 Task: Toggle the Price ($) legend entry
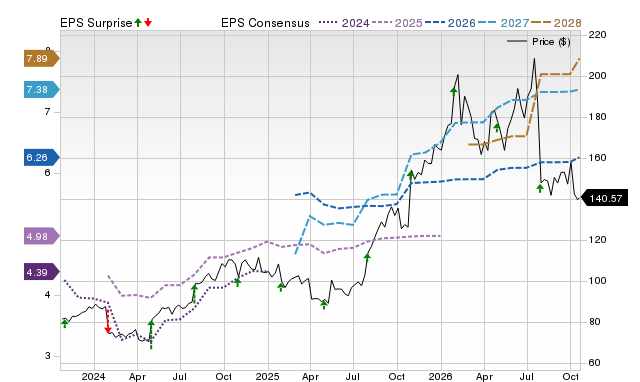click(x=538, y=42)
